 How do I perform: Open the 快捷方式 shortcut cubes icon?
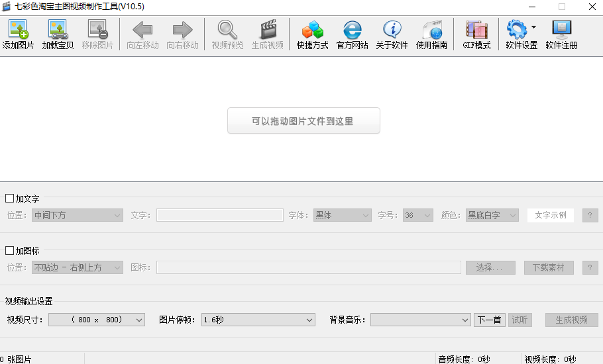[x=312, y=30]
